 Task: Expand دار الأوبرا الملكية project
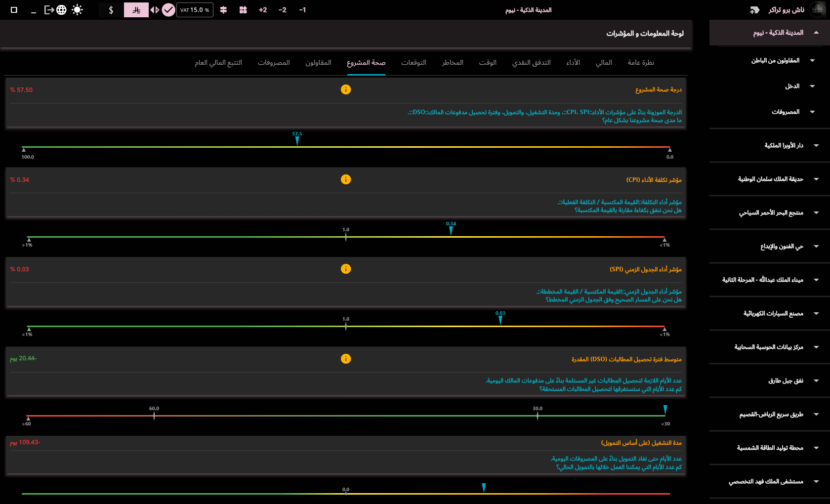coord(770,145)
